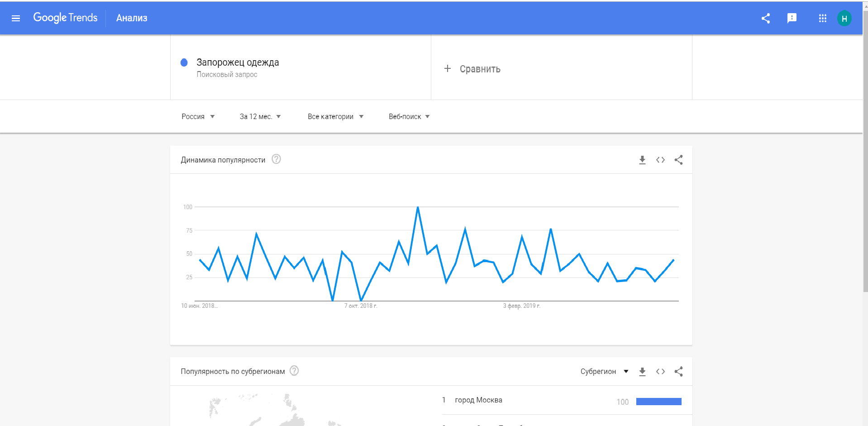Open embed code for popularity dynamics chart

pyautogui.click(x=660, y=160)
